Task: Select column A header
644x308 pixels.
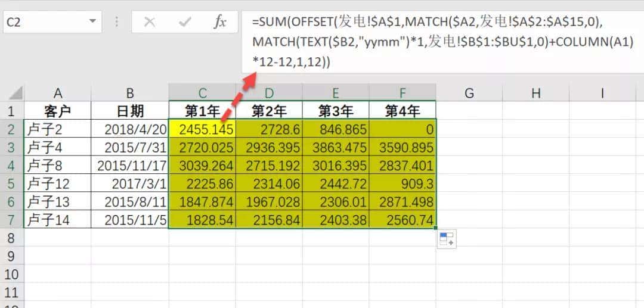Action: 57,93
